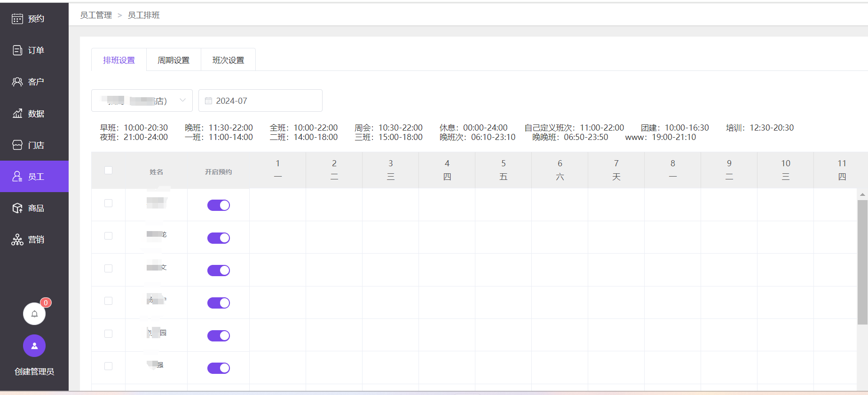Open the 预约 calendar icon in sidebar

(x=17, y=19)
